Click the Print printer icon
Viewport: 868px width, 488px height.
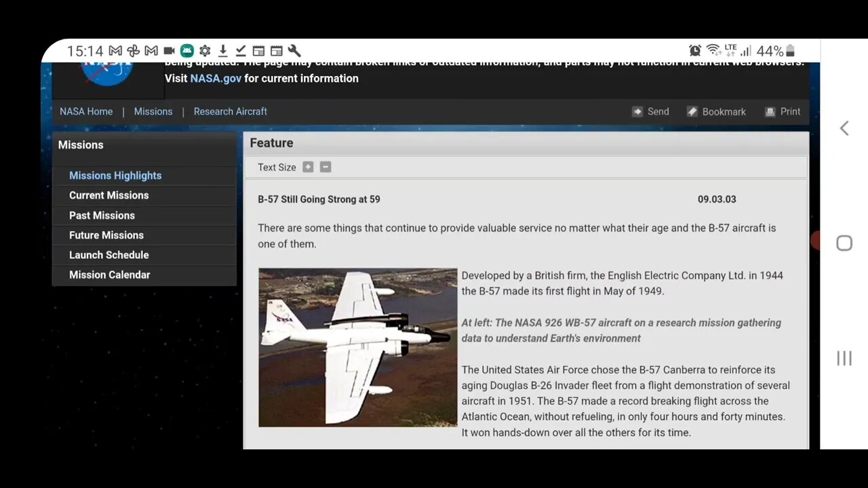(x=770, y=112)
